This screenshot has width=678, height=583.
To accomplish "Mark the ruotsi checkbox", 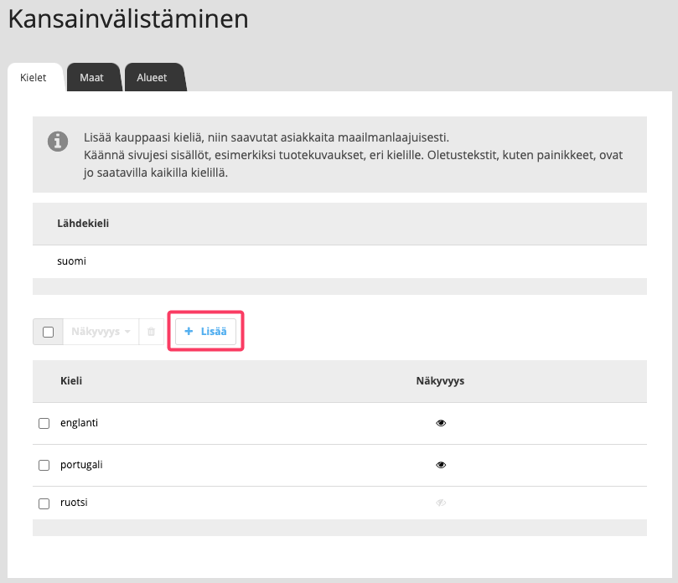I will (x=44, y=503).
